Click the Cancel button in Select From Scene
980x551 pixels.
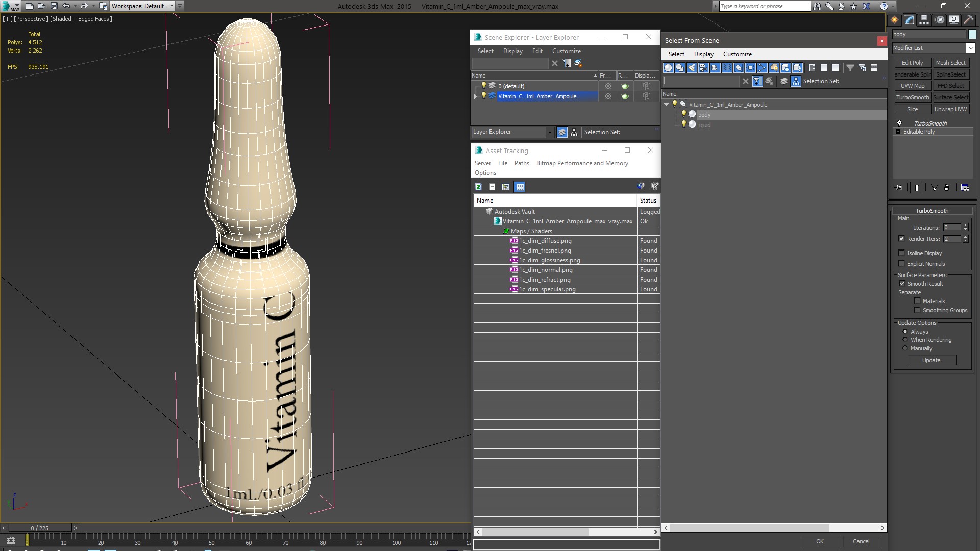point(862,541)
